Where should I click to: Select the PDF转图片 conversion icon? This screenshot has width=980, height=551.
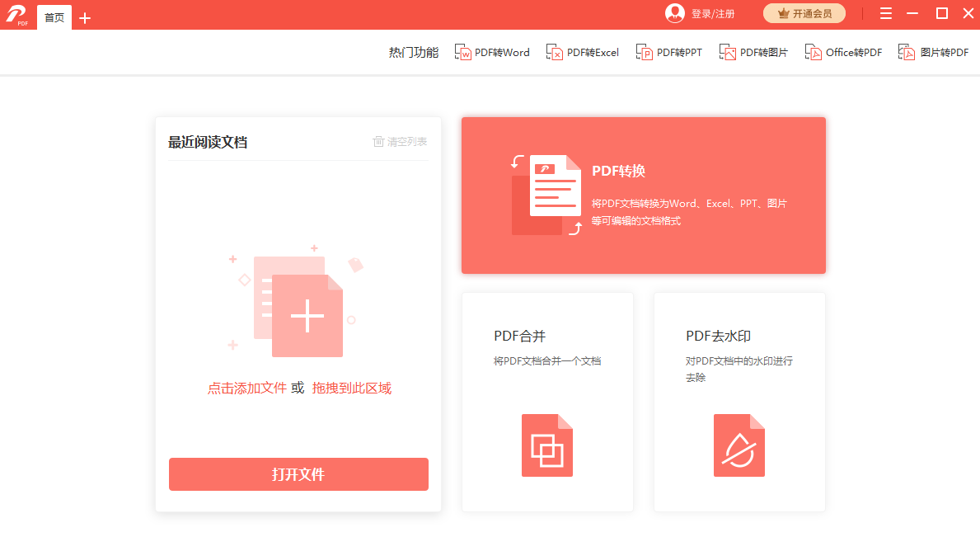click(x=728, y=51)
